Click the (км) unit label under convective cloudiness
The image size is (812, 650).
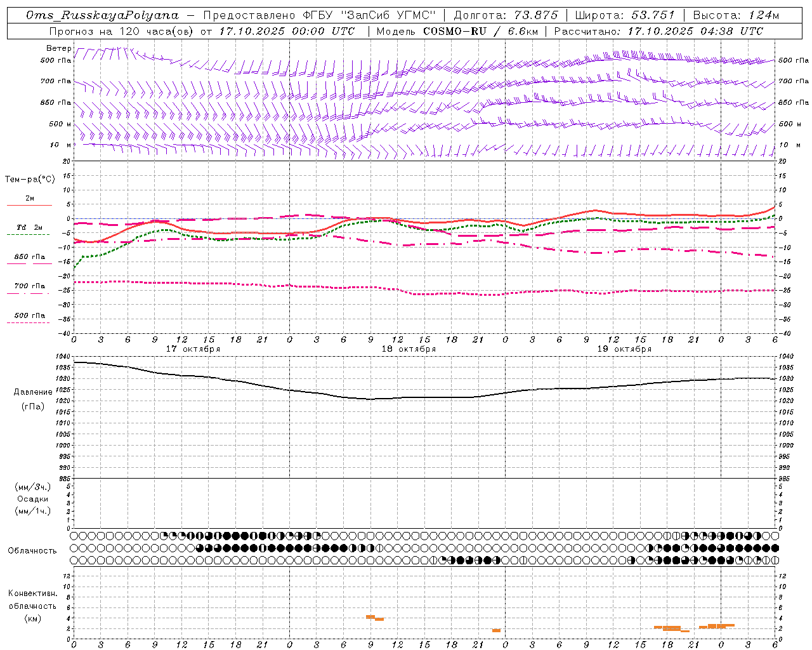(33, 618)
